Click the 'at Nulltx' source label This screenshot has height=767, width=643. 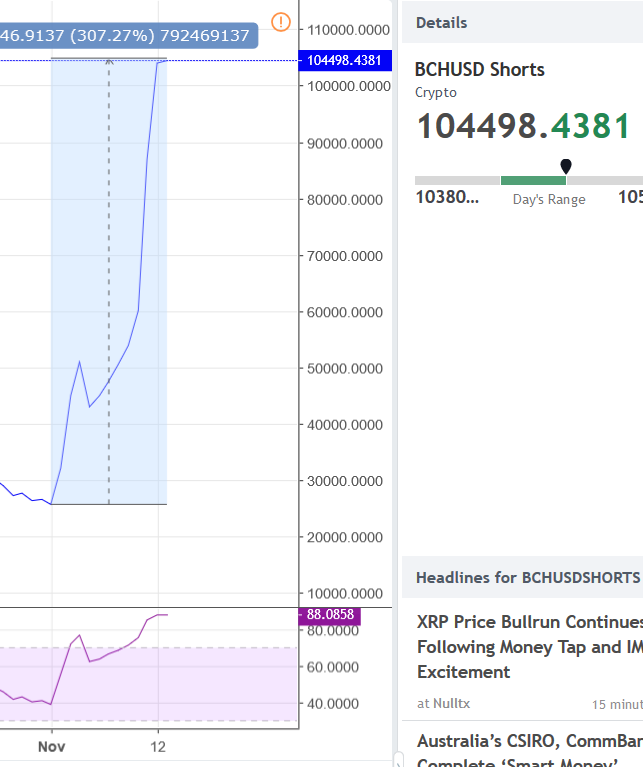tap(443, 703)
